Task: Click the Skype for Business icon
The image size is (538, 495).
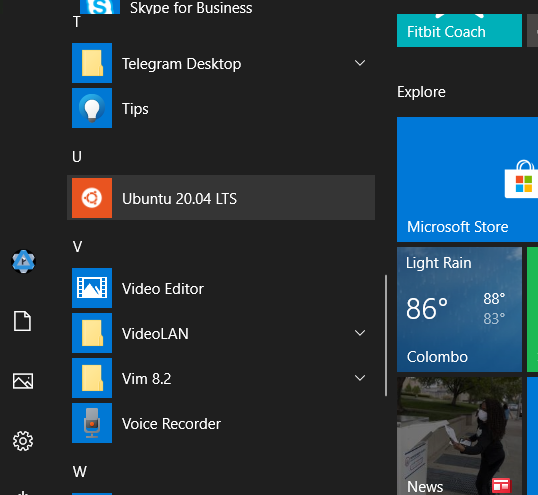Action: click(x=100, y=7)
